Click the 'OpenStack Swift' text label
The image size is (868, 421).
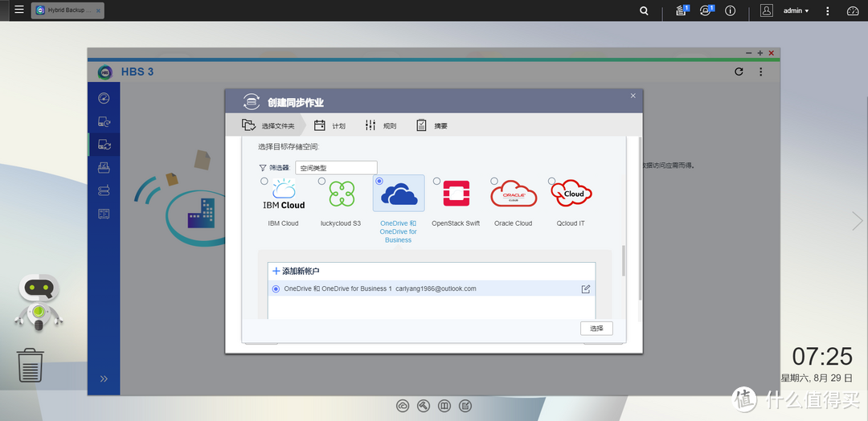(456, 223)
